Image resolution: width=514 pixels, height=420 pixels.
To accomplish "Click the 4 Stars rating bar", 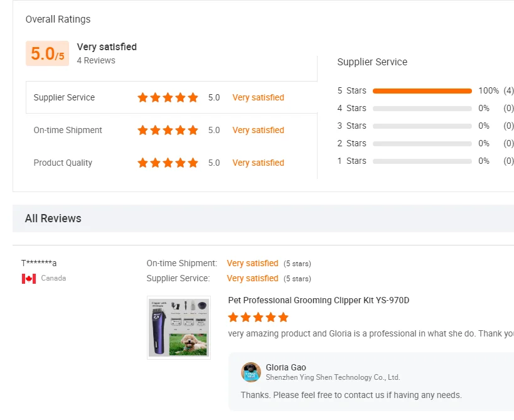I will pos(422,109).
